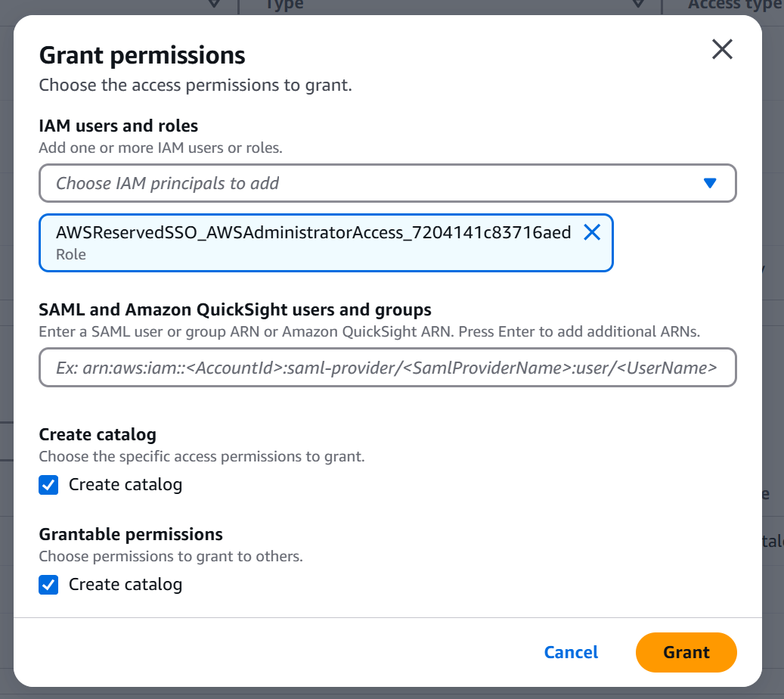The height and width of the screenshot is (699, 784).
Task: Remove the AWSReservedSSO_AWSAdministratorAccess role token
Action: 592,233
